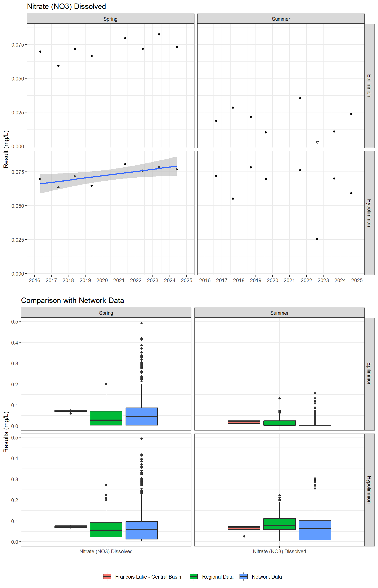Click the 0.3 y-axis label of comparison Hypolimnion

point(15,479)
